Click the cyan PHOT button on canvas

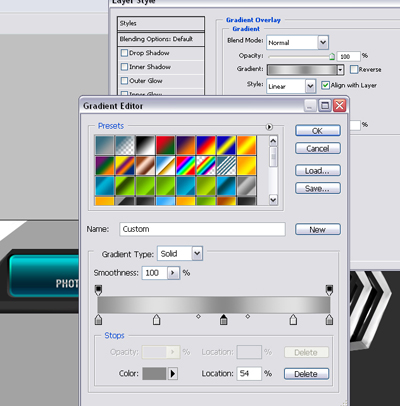pos(44,276)
